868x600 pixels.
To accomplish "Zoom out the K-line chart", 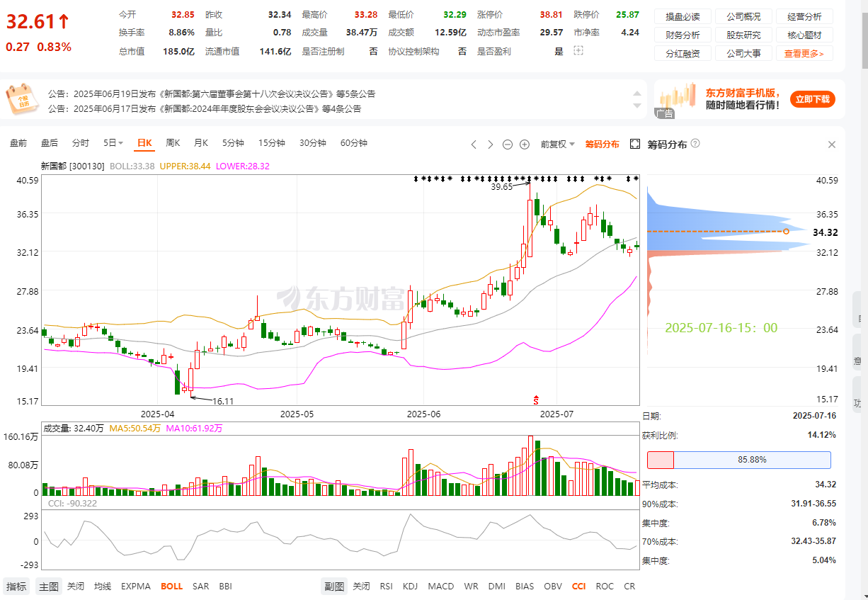I will tap(508, 144).
